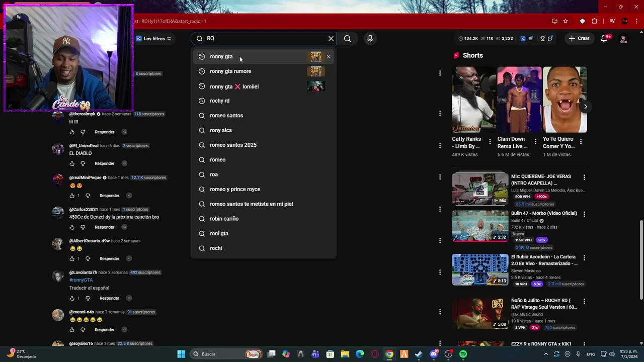Click the trophy icon in the stats bar
Image resolution: width=644 pixels, height=362 pixels.
[542, 39]
